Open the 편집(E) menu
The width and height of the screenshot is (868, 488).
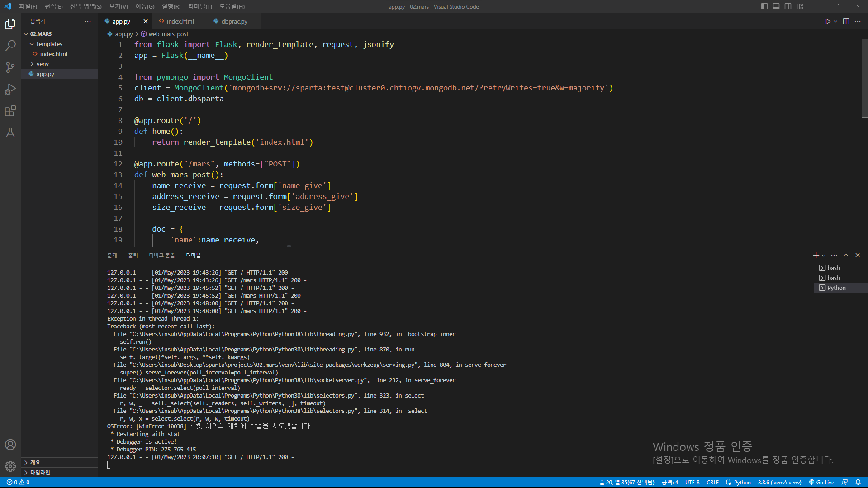click(x=53, y=6)
